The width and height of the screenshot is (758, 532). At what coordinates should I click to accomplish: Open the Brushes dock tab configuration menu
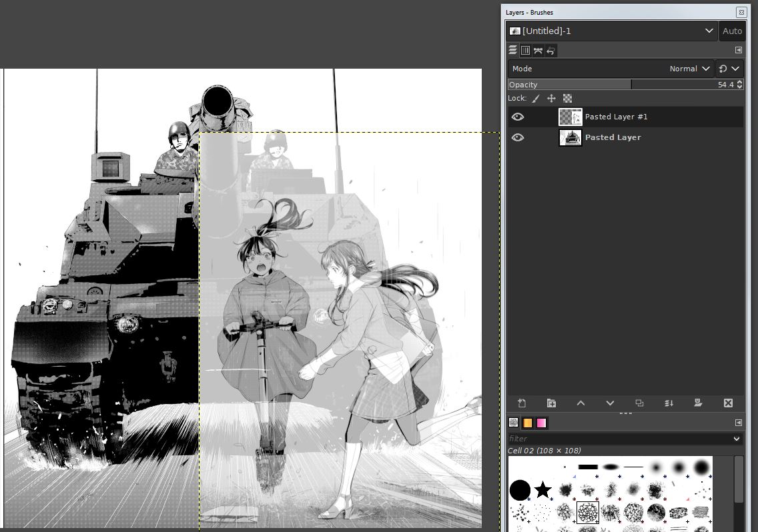[x=738, y=423]
